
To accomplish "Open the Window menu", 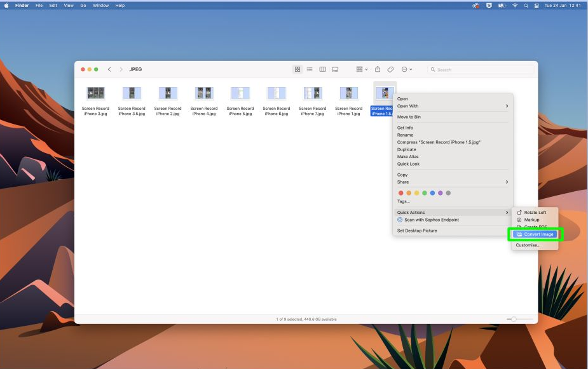I will 100,6.
